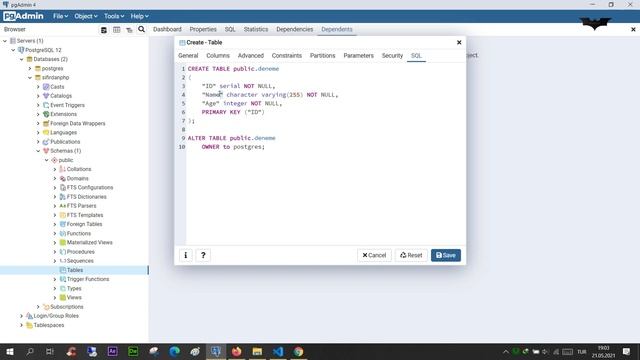Switch to the General tab in dialog
Image resolution: width=640 pixels, height=360 pixels.
tap(188, 56)
